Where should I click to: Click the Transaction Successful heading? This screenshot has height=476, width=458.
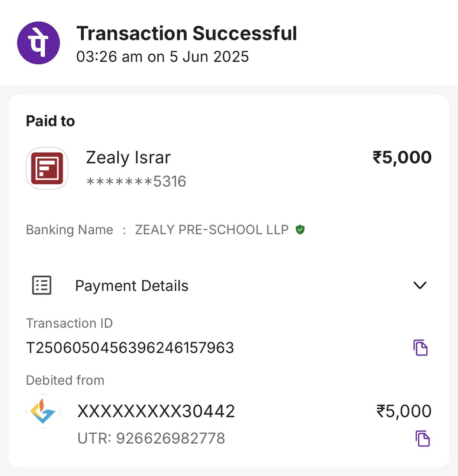click(187, 33)
